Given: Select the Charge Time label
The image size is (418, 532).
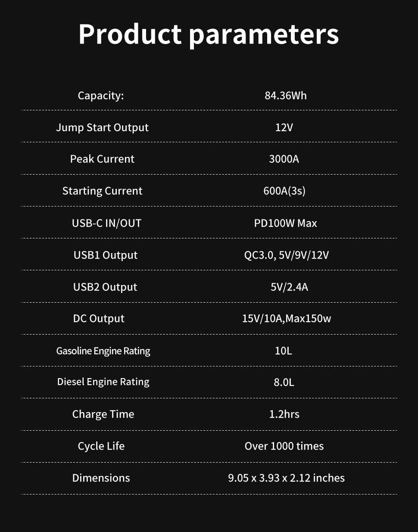Looking at the screenshot, I should click(103, 414).
